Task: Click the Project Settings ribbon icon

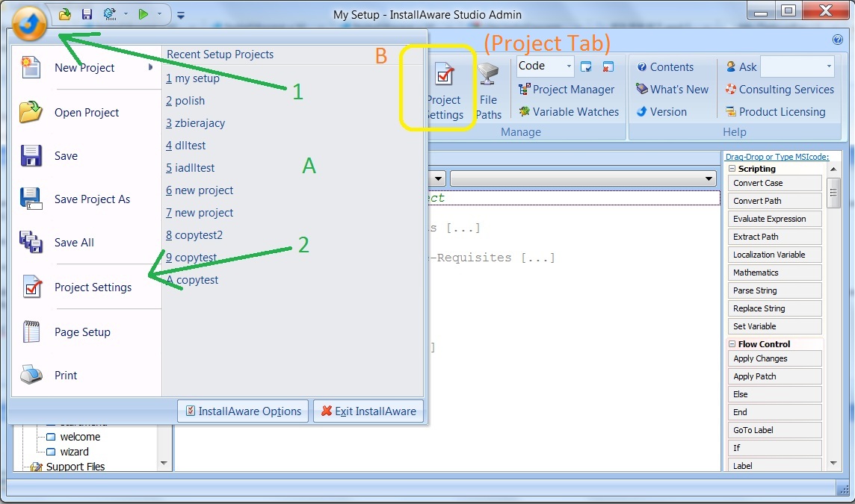Action: click(445, 75)
